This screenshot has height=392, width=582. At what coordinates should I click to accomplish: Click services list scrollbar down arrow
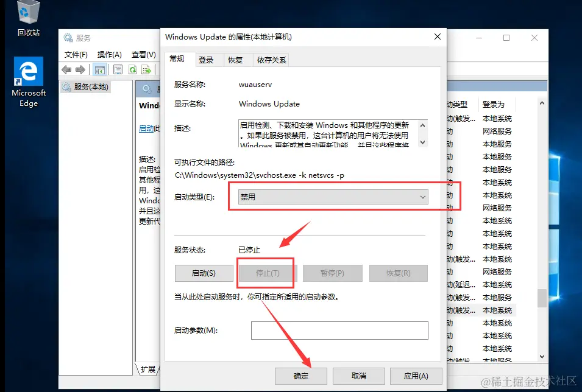(542, 357)
